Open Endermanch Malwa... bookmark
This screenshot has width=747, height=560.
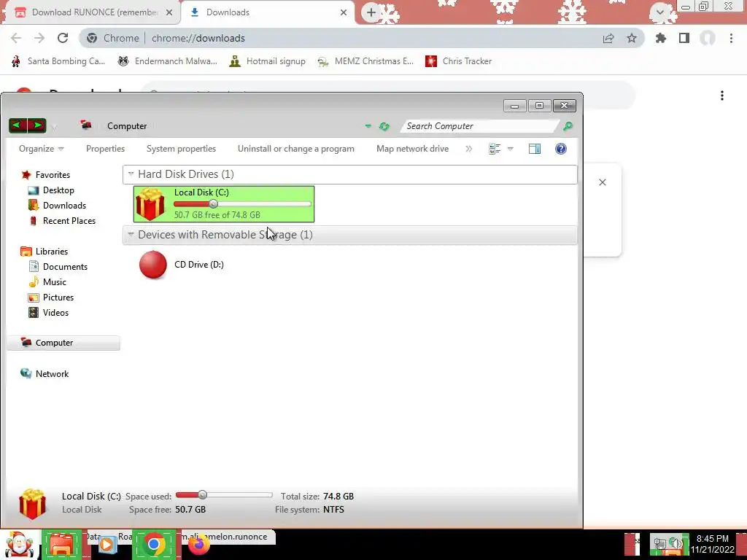pyautogui.click(x=167, y=61)
